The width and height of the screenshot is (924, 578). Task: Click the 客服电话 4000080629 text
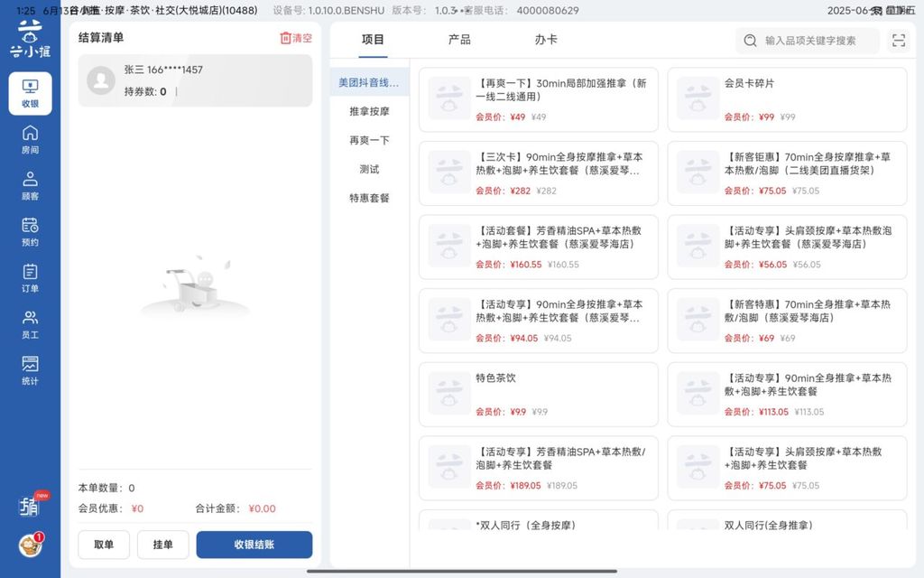pos(522,11)
